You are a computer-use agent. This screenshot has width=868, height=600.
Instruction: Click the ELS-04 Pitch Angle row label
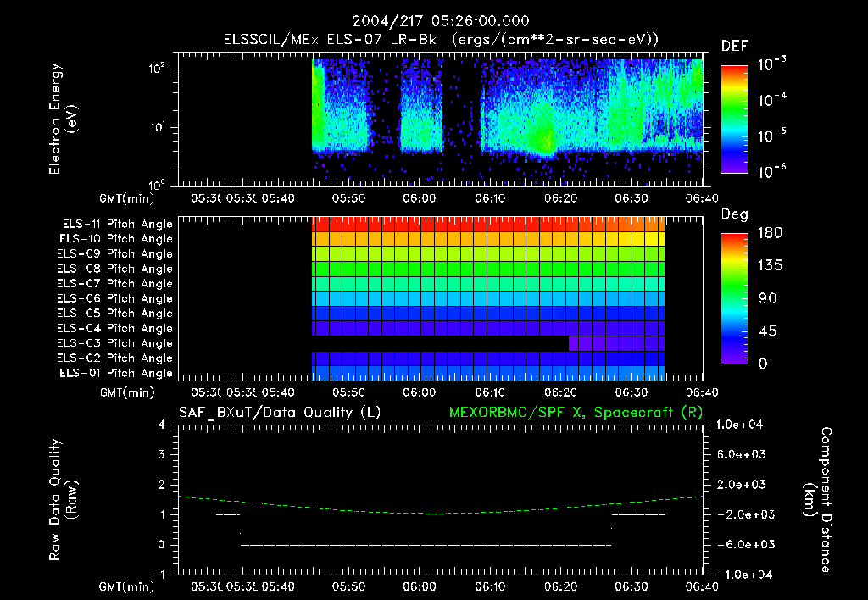tap(114, 328)
